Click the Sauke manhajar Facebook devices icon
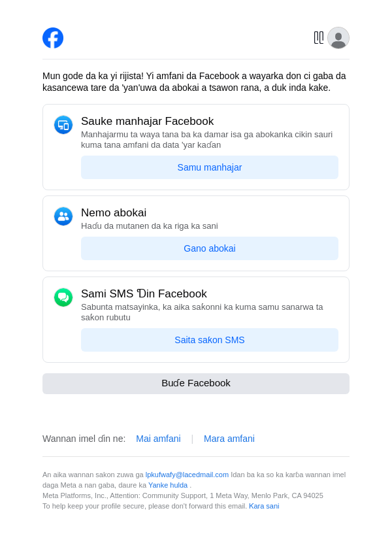The height and width of the screenshot is (536, 392). pyautogui.click(x=63, y=125)
